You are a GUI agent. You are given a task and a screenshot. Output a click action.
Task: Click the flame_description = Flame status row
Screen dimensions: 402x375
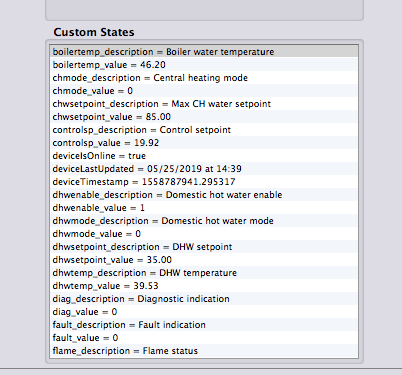click(204, 351)
